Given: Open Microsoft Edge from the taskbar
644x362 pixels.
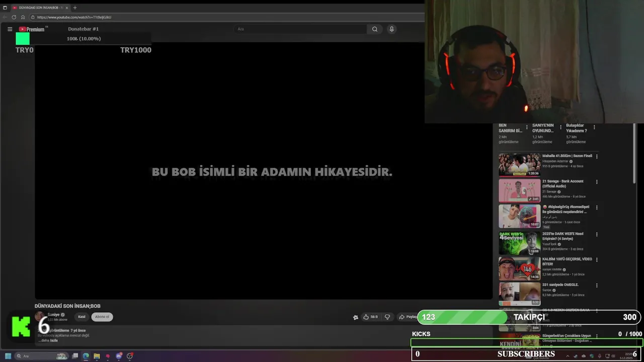Looking at the screenshot, I should 86,356.
